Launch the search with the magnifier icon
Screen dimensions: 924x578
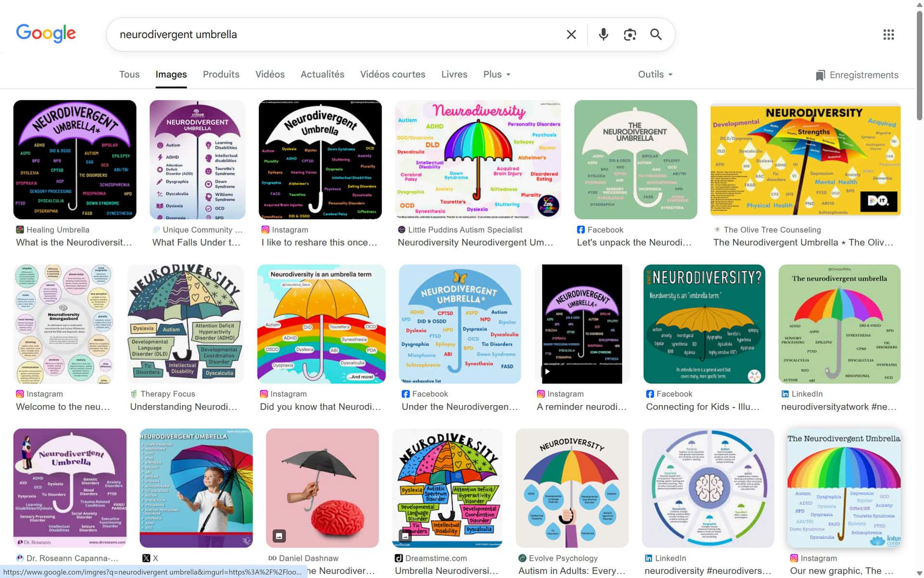click(656, 34)
